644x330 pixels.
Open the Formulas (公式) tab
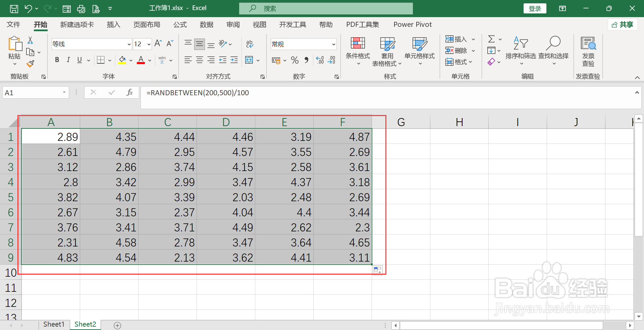click(180, 24)
